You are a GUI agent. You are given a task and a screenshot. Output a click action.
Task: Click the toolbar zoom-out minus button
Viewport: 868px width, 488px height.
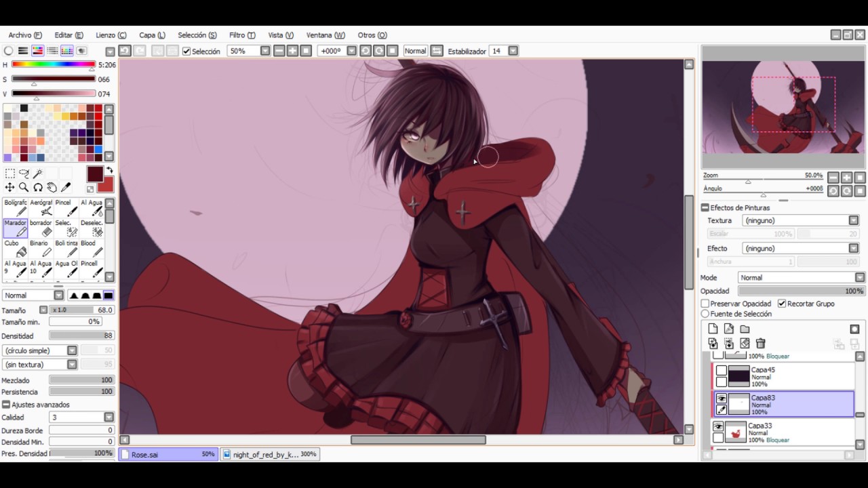[x=279, y=51]
